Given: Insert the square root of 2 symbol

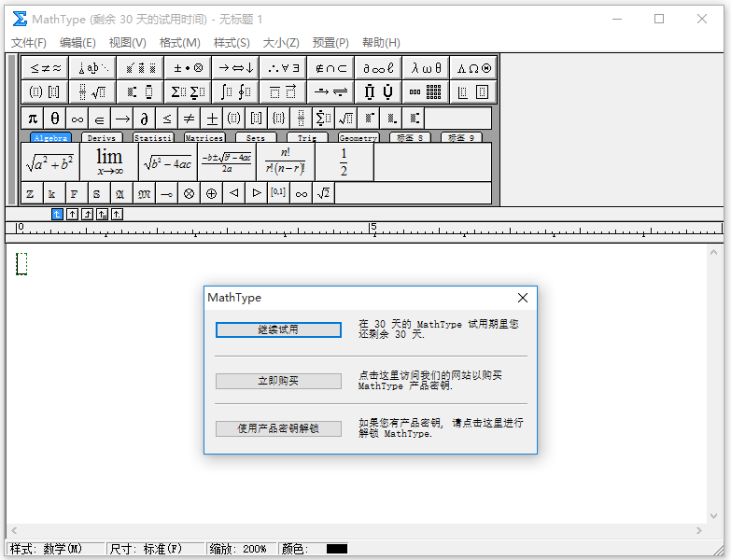Looking at the screenshot, I should tap(323, 193).
